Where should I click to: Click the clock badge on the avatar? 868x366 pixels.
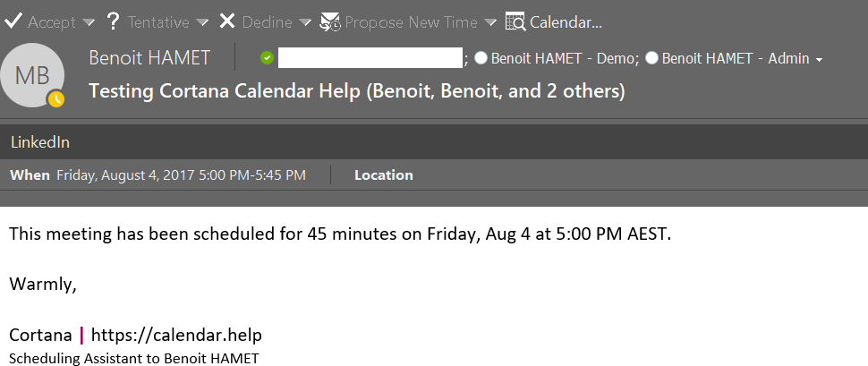[56, 98]
